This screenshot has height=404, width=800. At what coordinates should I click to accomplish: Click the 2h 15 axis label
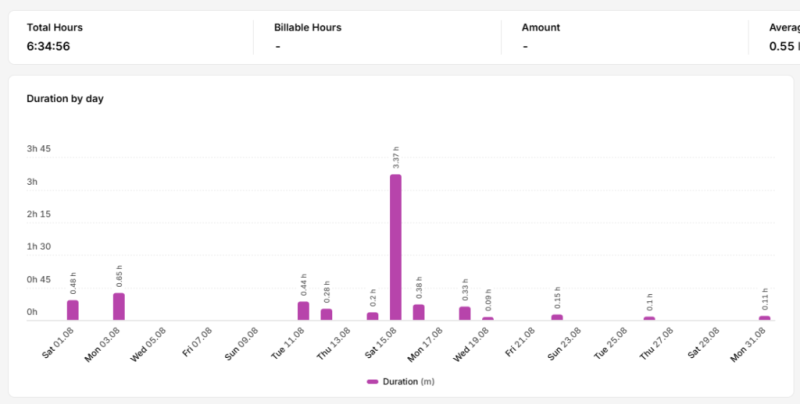[39, 214]
